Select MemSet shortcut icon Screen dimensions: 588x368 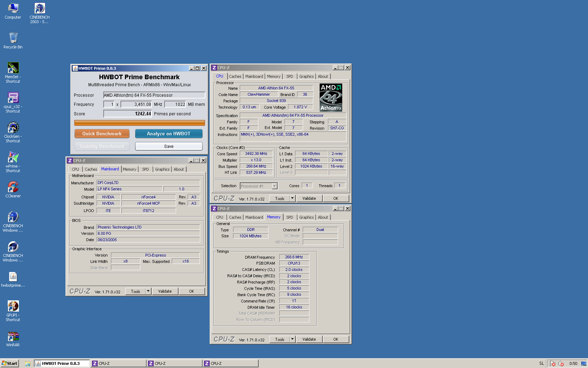[x=13, y=73]
